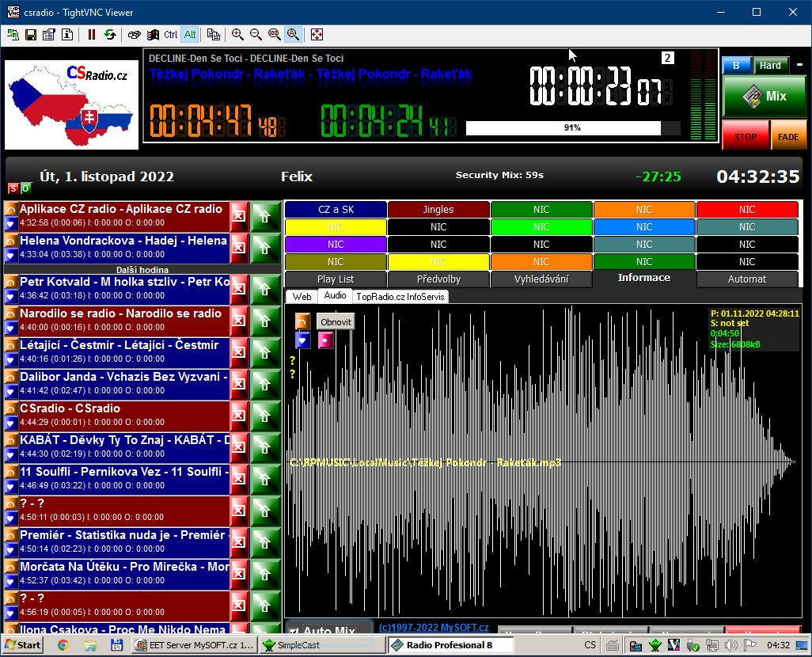This screenshot has width=812, height=657.
Task: Move Narodilo se radio item up
Action: click(264, 321)
